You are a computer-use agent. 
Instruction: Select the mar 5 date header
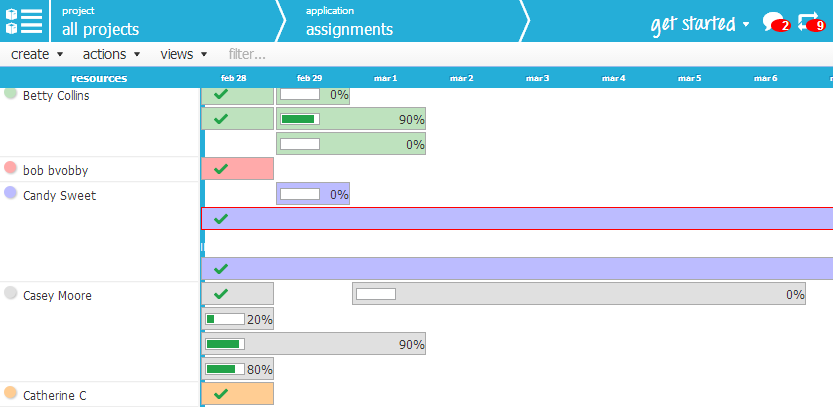[x=690, y=78]
